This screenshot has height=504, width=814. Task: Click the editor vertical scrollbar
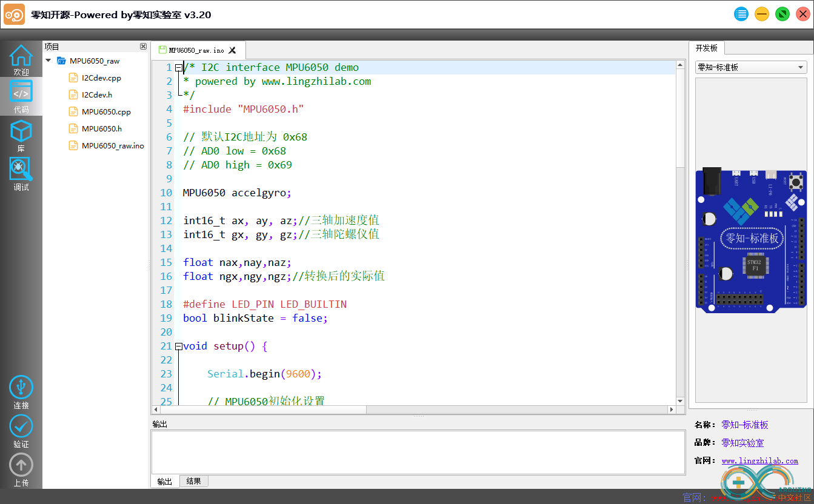(x=680, y=233)
